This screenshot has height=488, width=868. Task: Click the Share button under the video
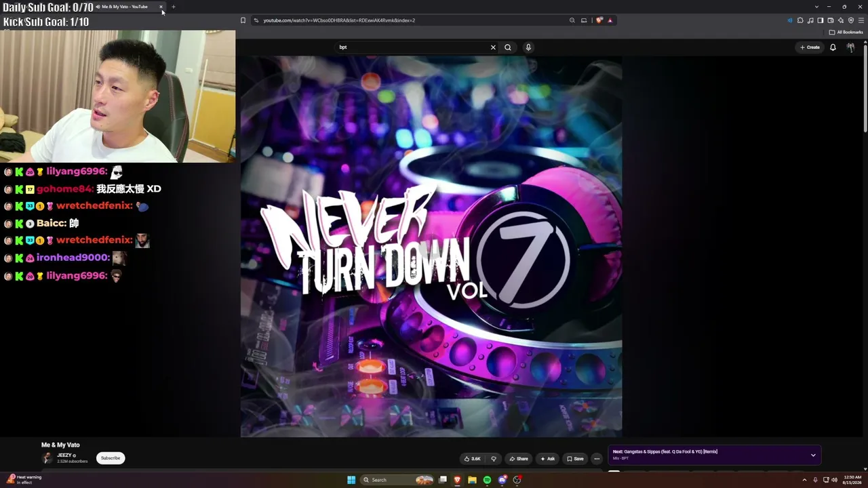coord(519,459)
